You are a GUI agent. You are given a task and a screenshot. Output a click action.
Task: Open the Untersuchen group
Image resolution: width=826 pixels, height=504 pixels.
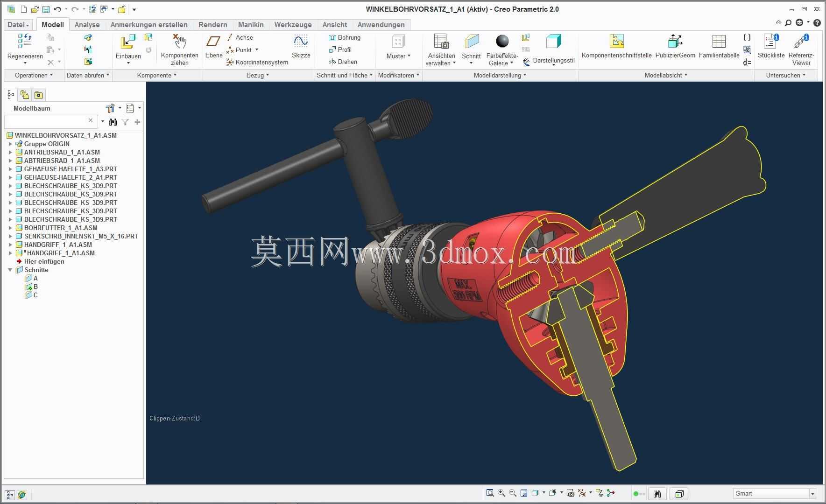click(785, 75)
